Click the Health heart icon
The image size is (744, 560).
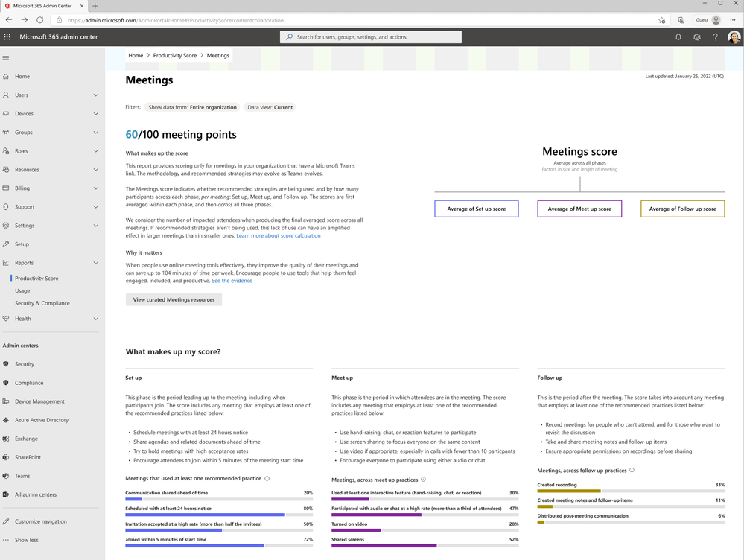point(6,319)
